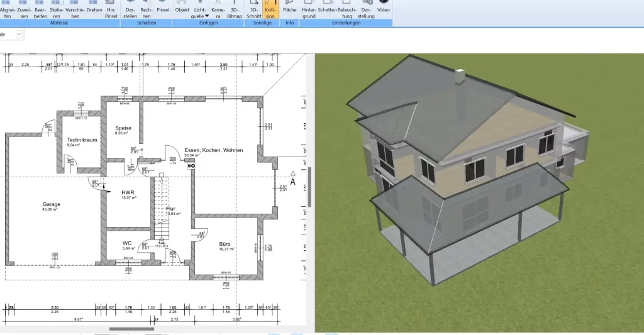The height and width of the screenshot is (335, 644).
Task: Open the combo box below the ribbon
Action: pyautogui.click(x=19, y=35)
